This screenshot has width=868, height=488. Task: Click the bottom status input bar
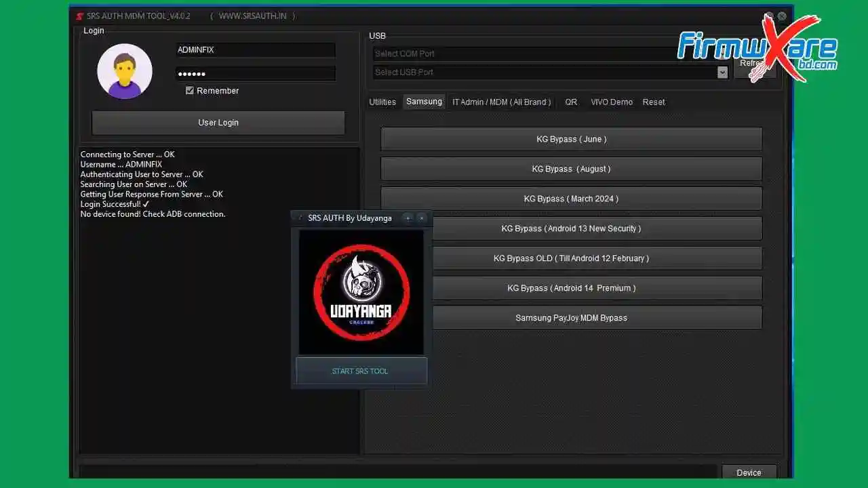[x=398, y=472]
